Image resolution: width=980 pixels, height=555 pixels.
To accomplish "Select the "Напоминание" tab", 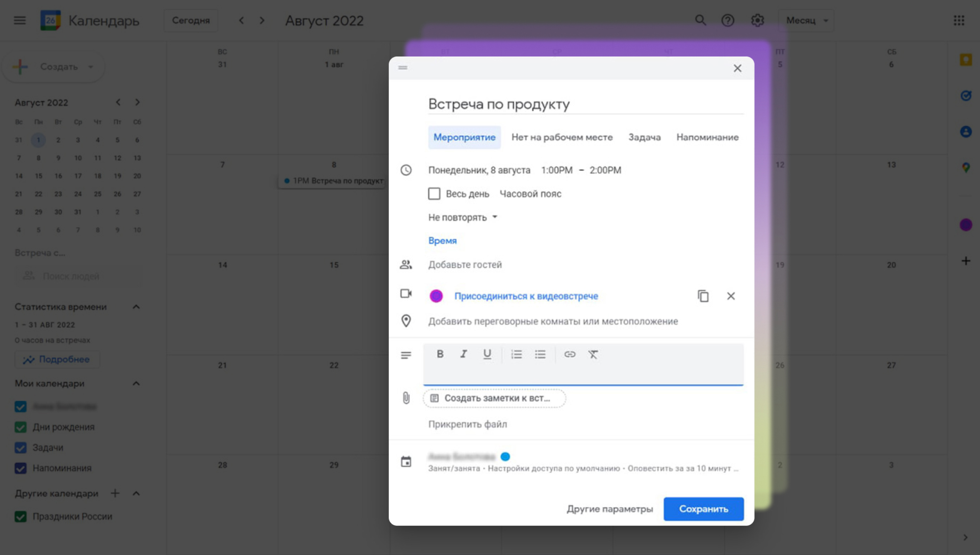I will [707, 137].
